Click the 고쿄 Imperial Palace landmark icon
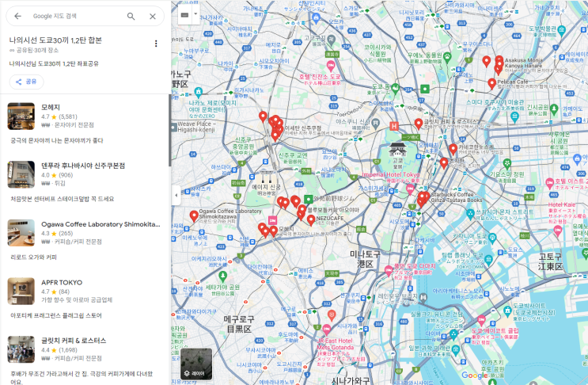 tap(397, 150)
